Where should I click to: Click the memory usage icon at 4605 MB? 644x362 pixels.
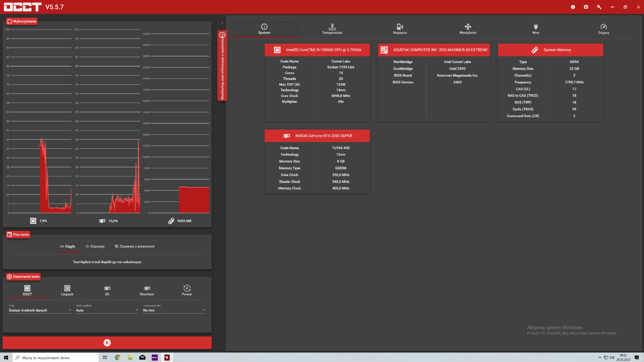(x=171, y=221)
